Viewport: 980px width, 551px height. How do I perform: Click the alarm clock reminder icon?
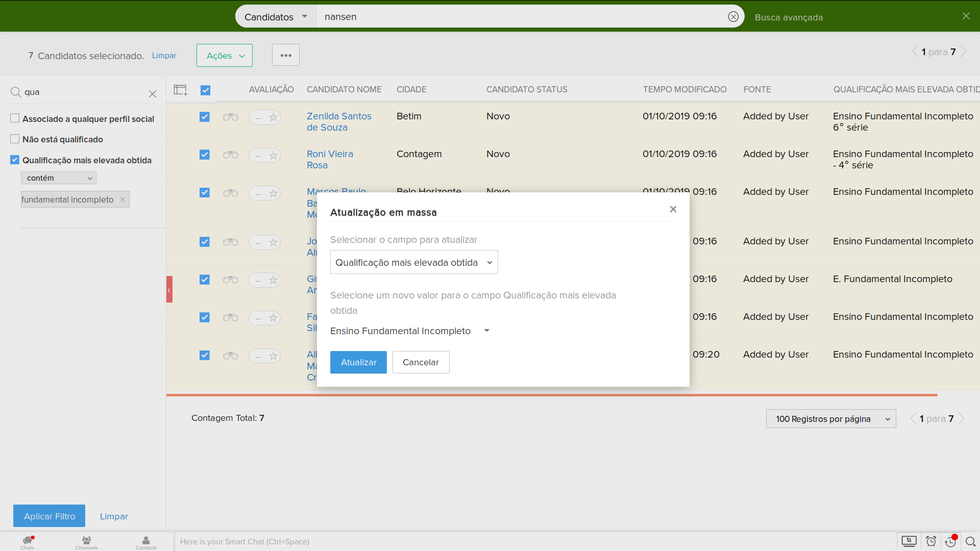point(931,541)
